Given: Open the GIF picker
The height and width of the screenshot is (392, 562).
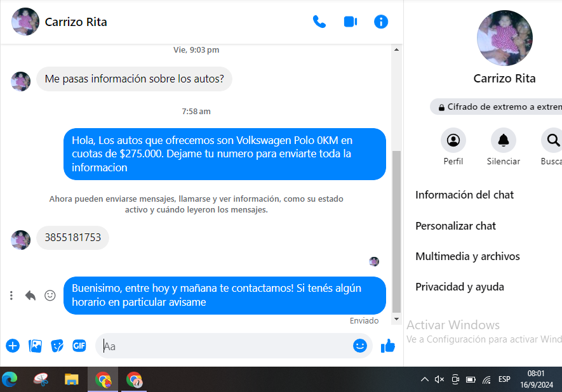Looking at the screenshot, I should click(x=79, y=346).
